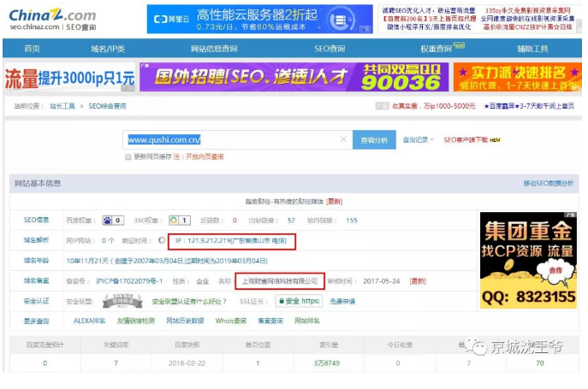Click the 实力派快速排名 orange banner

coord(518,77)
